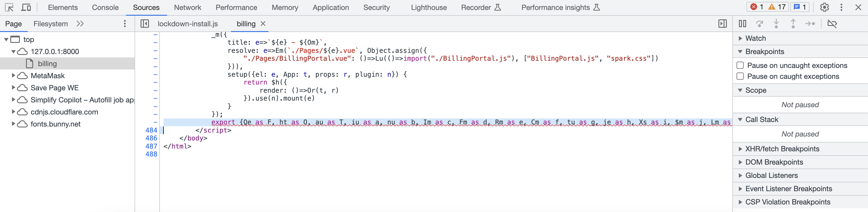Expand CSP Violation Breakpoints section

pos(740,202)
